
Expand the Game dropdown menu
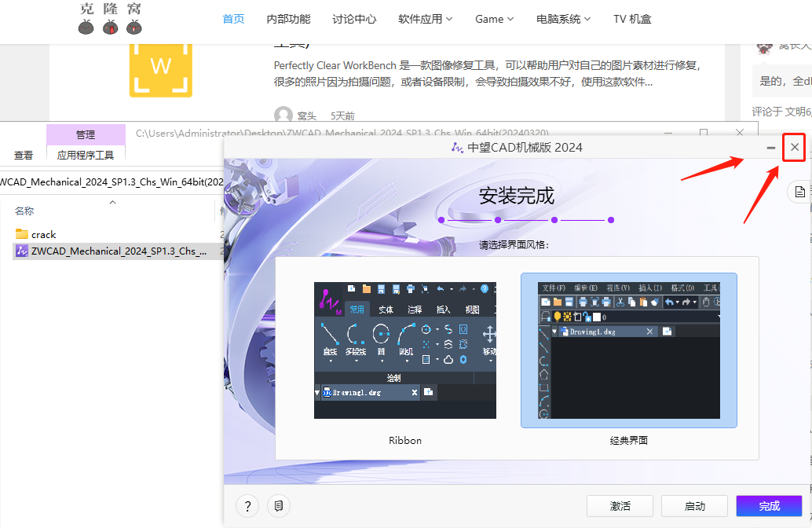pyautogui.click(x=494, y=19)
